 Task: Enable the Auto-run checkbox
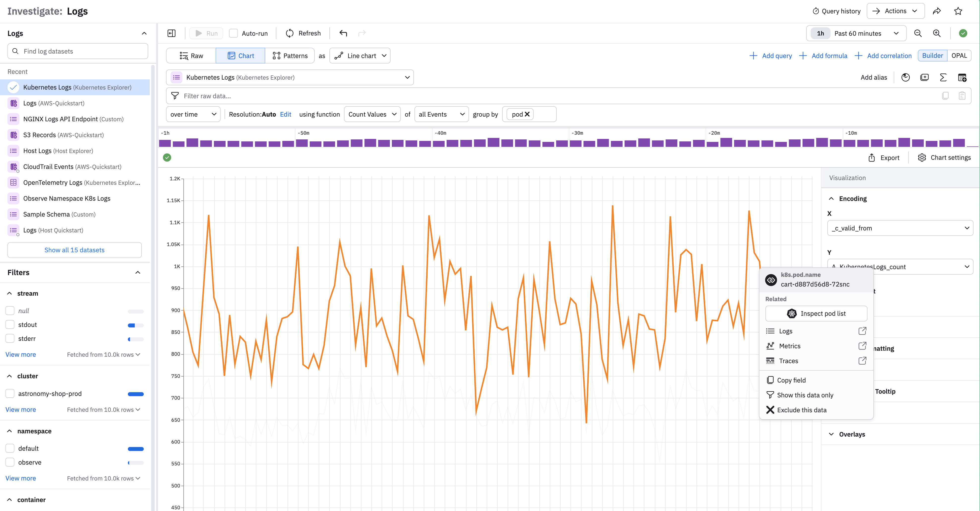233,33
